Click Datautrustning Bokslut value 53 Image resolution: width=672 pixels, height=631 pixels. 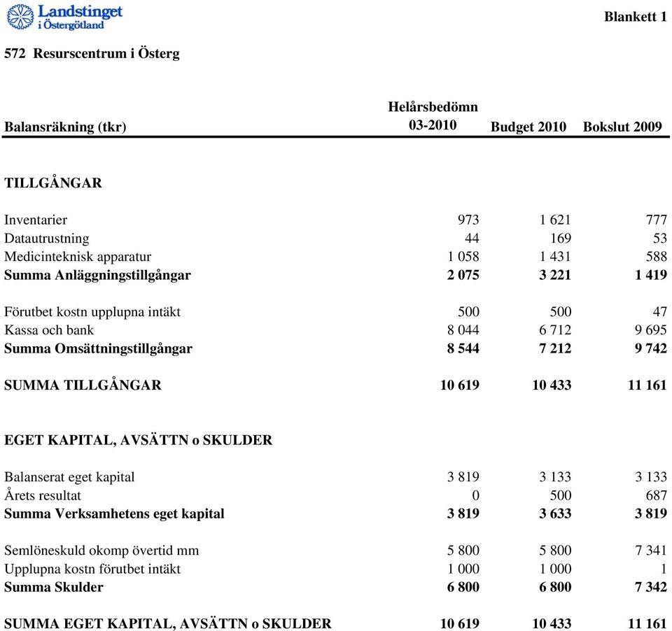click(x=660, y=238)
